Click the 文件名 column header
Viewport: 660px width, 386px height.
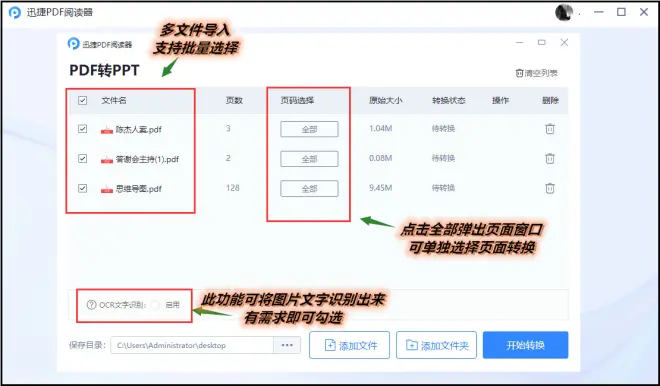click(x=114, y=101)
